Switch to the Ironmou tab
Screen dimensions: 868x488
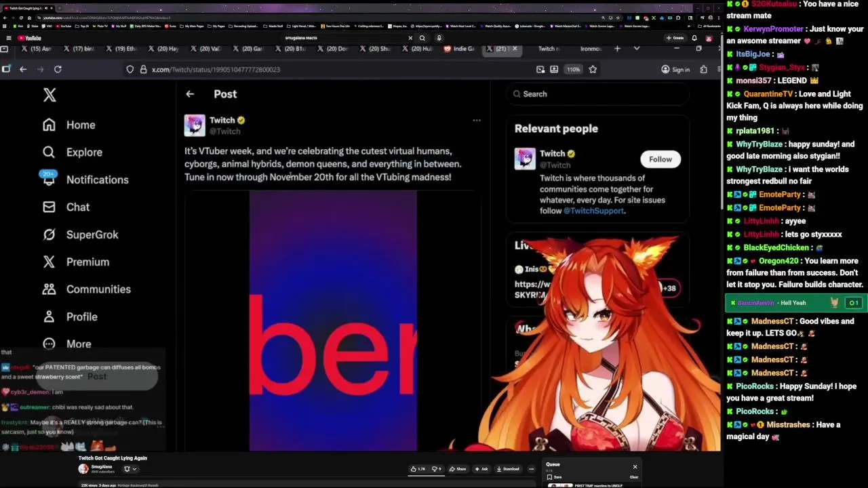coord(591,49)
